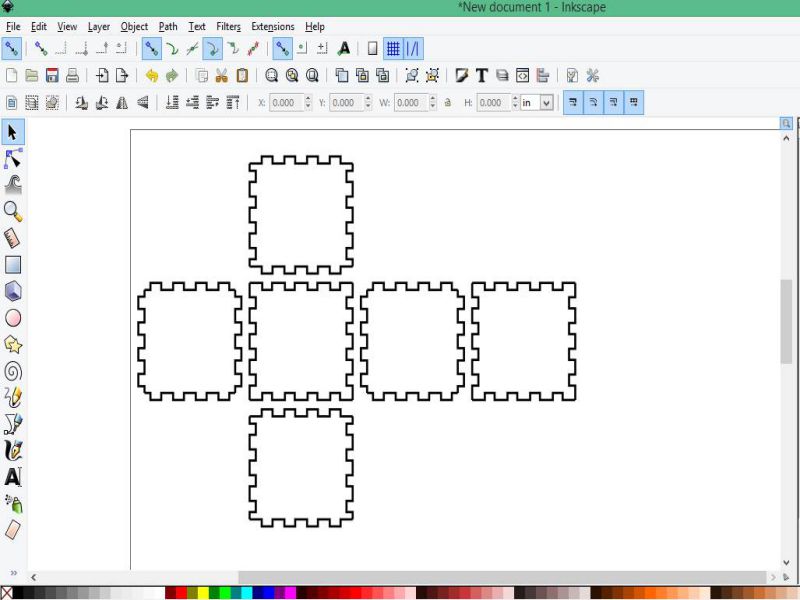Viewport: 800px width, 600px height.
Task: Select the Calligraphy tool
Action: [x=13, y=451]
